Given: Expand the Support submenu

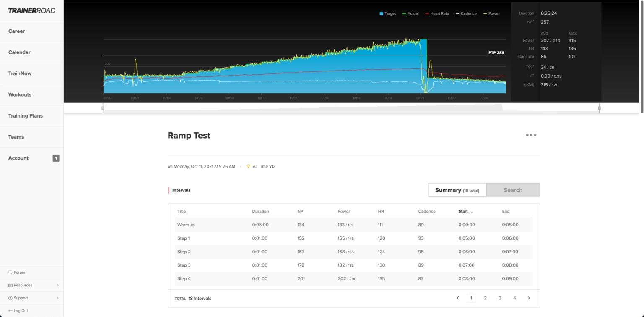Looking at the screenshot, I should [x=57, y=298].
